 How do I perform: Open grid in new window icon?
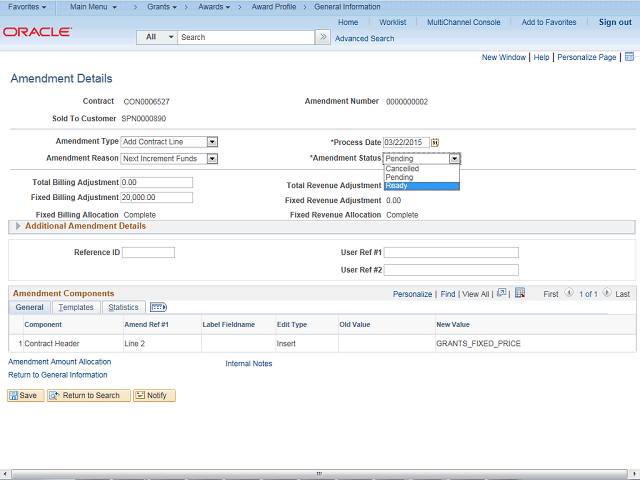tap(504, 294)
